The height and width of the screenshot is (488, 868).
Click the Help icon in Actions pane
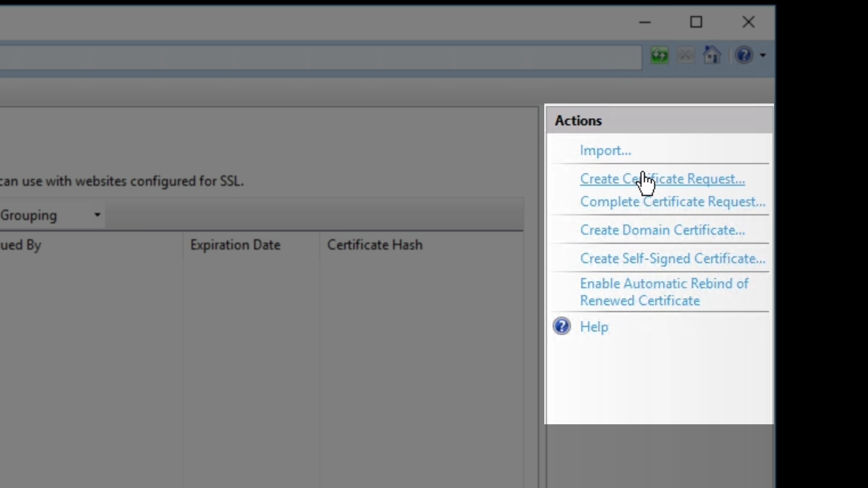point(562,326)
